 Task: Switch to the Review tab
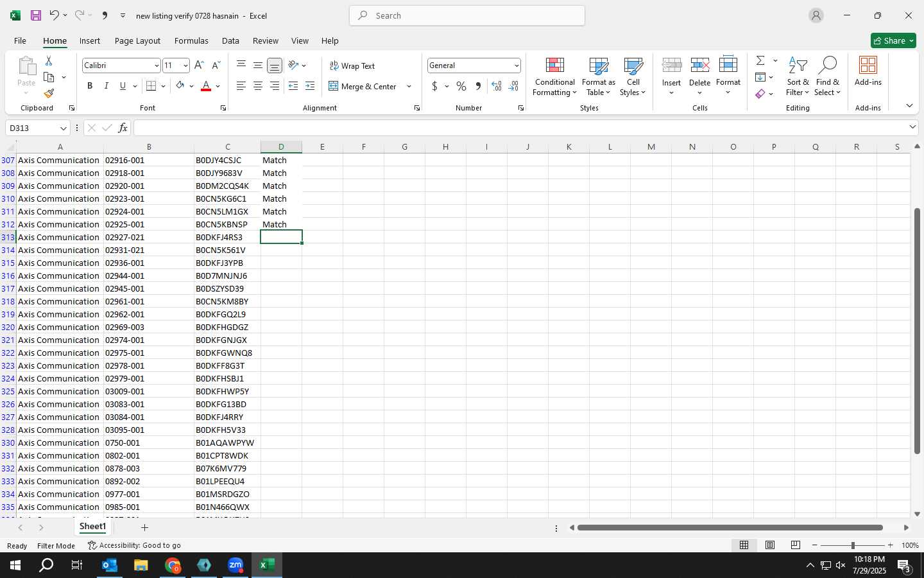click(265, 40)
